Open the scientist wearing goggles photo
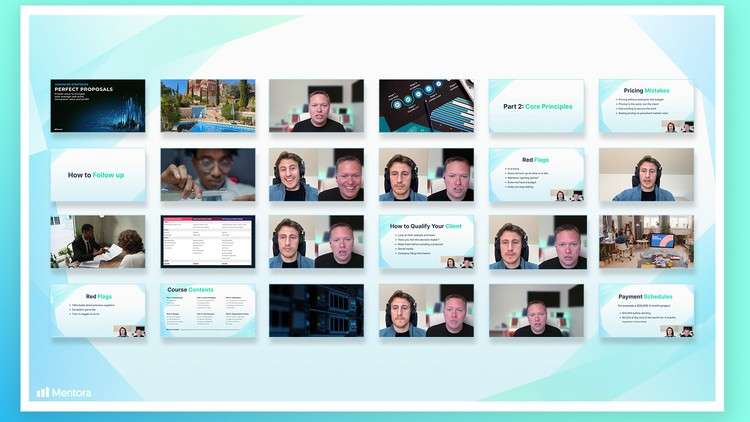Viewport: 750px width, 422px height. [x=208, y=175]
